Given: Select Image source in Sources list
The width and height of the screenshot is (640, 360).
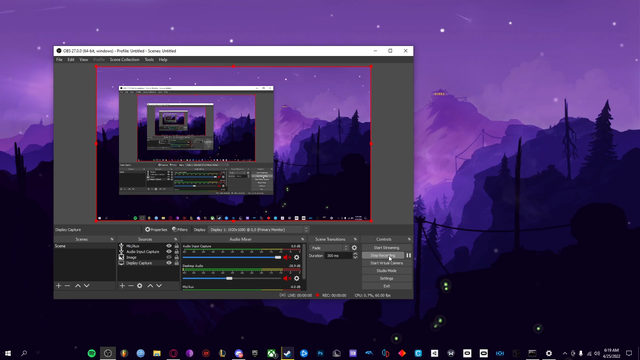Looking at the screenshot, I should pos(131,258).
